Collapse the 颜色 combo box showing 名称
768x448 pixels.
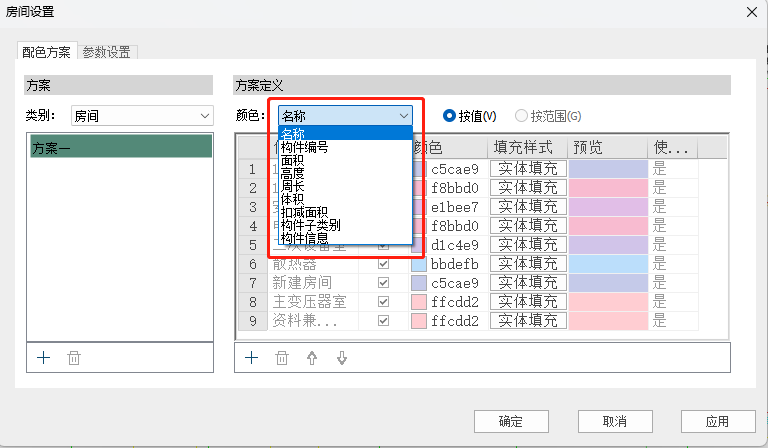click(x=345, y=116)
